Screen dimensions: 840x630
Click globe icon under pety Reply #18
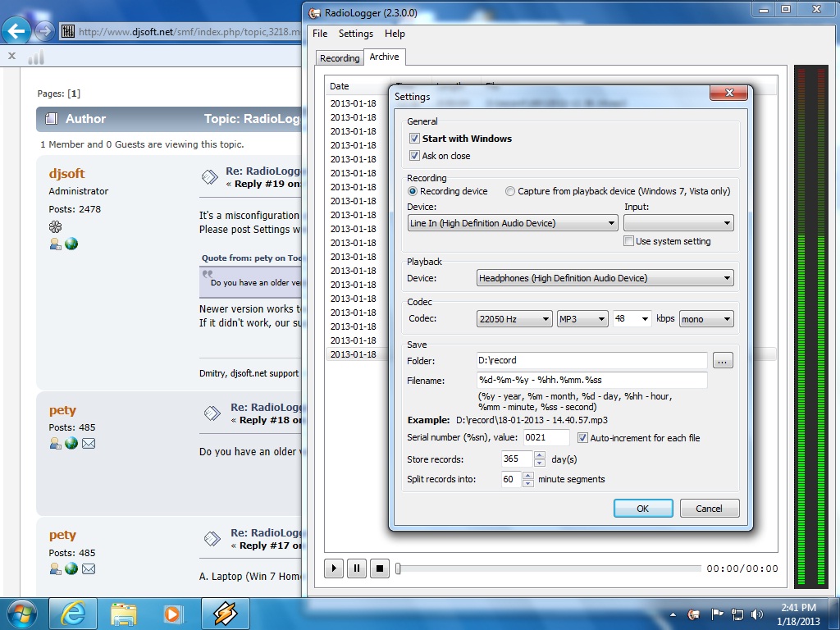pyautogui.click(x=71, y=444)
